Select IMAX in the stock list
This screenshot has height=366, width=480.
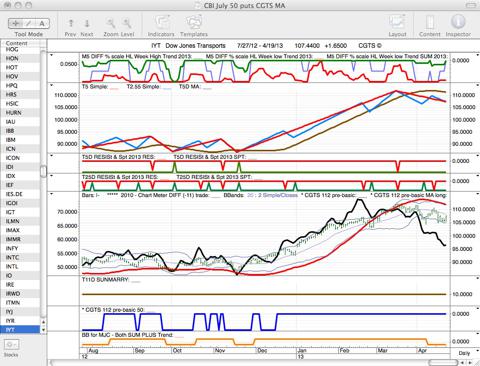20,230
